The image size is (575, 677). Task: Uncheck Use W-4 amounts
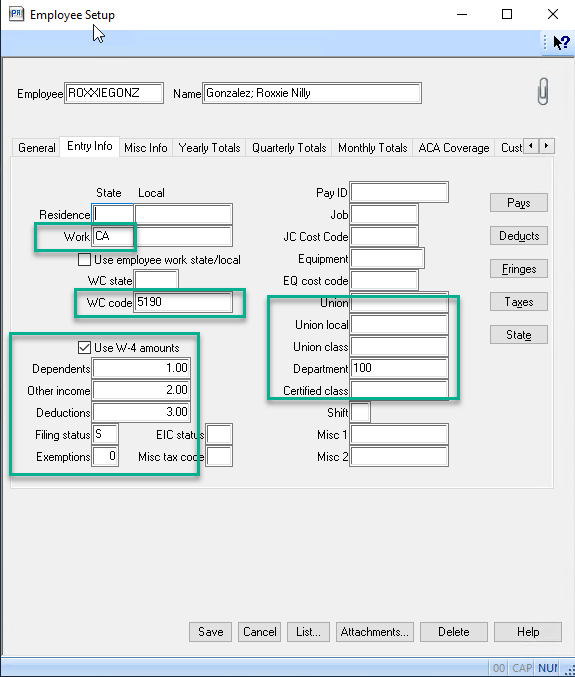point(84,348)
